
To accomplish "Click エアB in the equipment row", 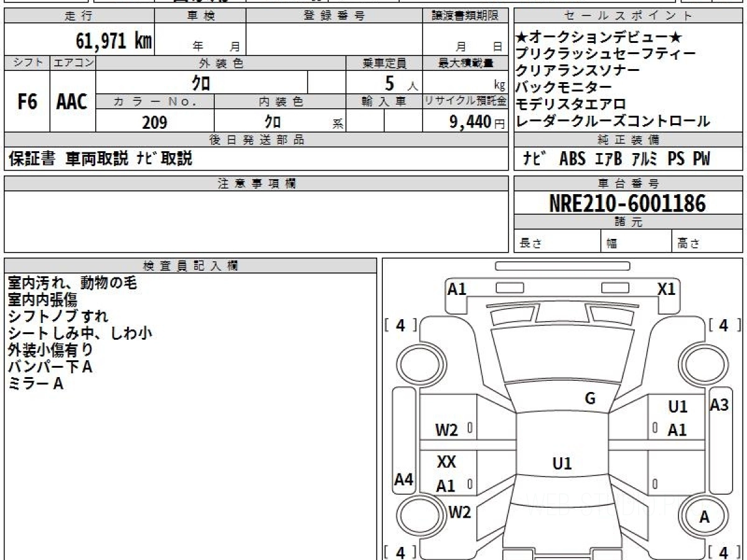I will click(608, 159).
